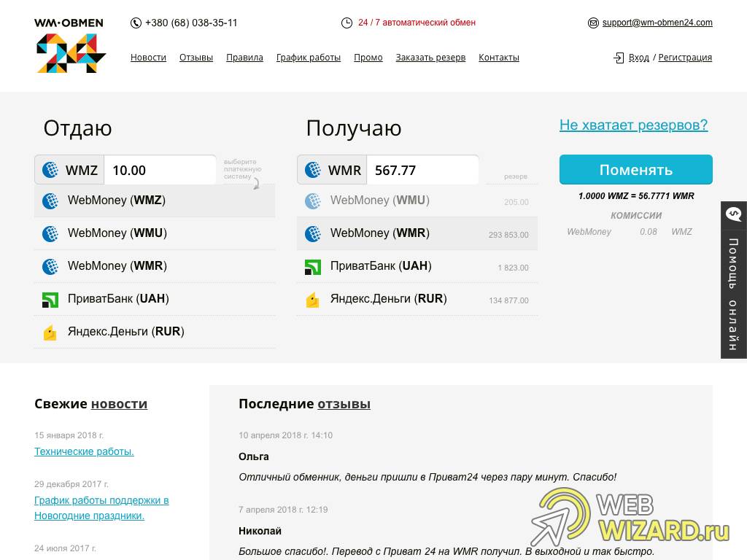Click Yandex.Money wallet icon in Получаю list
The height and width of the screenshot is (560, 747).
[x=312, y=299]
